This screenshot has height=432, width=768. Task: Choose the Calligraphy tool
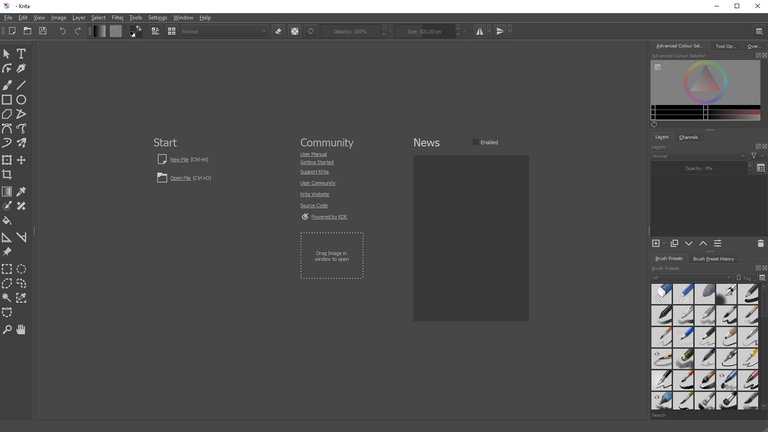coord(21,69)
